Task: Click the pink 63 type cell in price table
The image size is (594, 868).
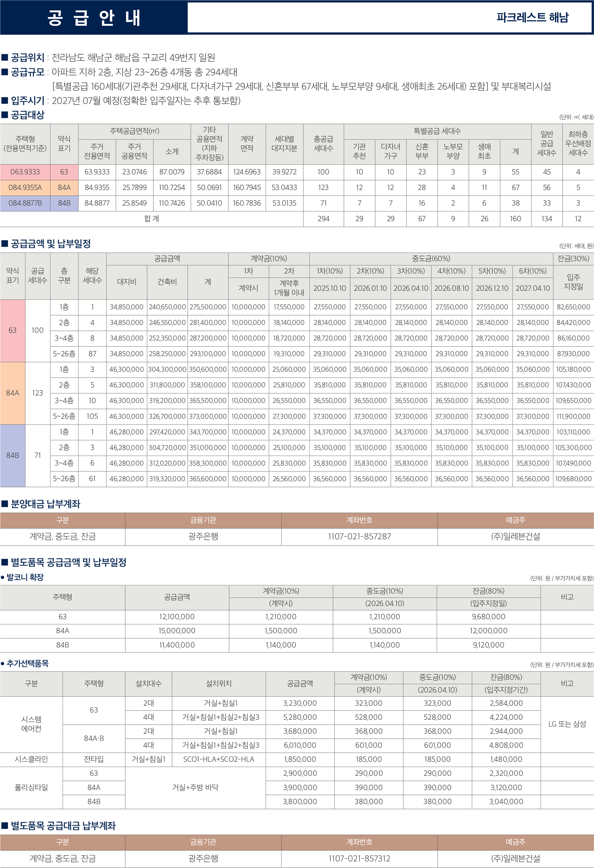Action: 12,331
